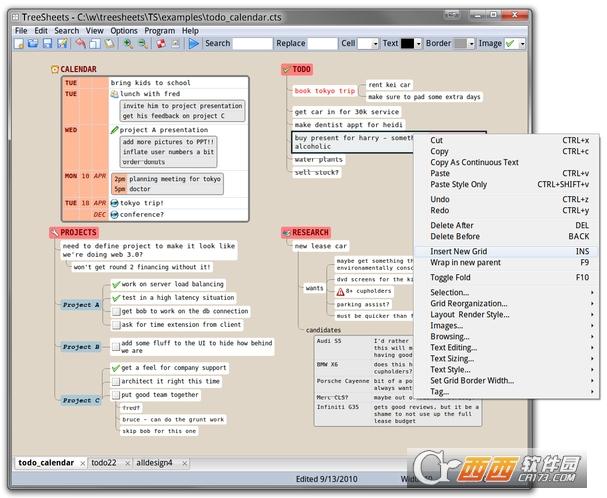
Task: Click the zoom out magnifier icon
Action: point(143,44)
